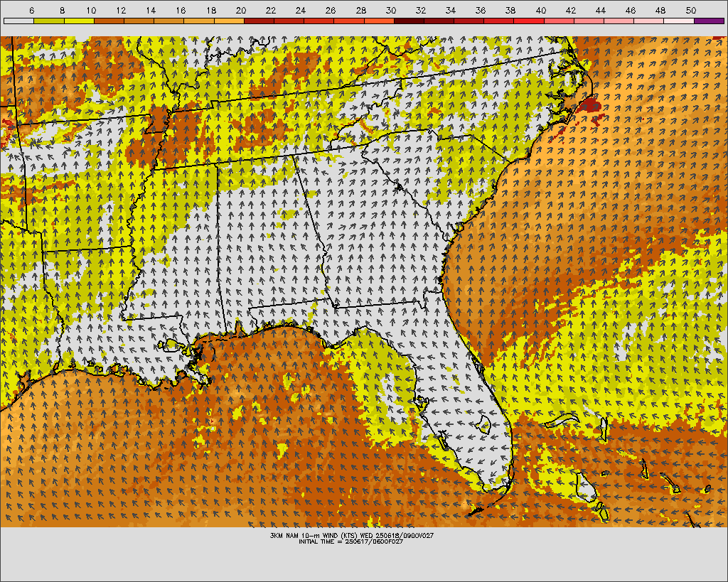Pick the legend label "14"
Viewport: 728px width, 582px height.
(x=151, y=10)
